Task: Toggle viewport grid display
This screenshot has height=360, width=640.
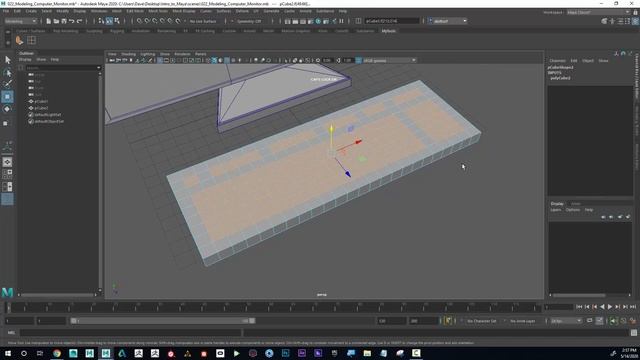Action: (x=160, y=60)
